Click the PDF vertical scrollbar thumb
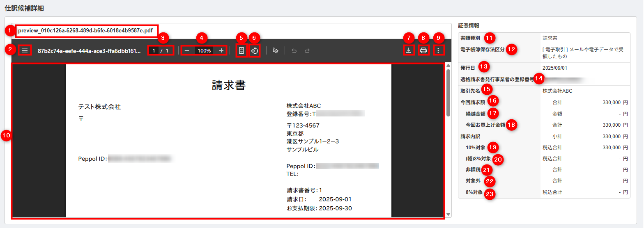The width and height of the screenshot is (644, 228). [448, 94]
